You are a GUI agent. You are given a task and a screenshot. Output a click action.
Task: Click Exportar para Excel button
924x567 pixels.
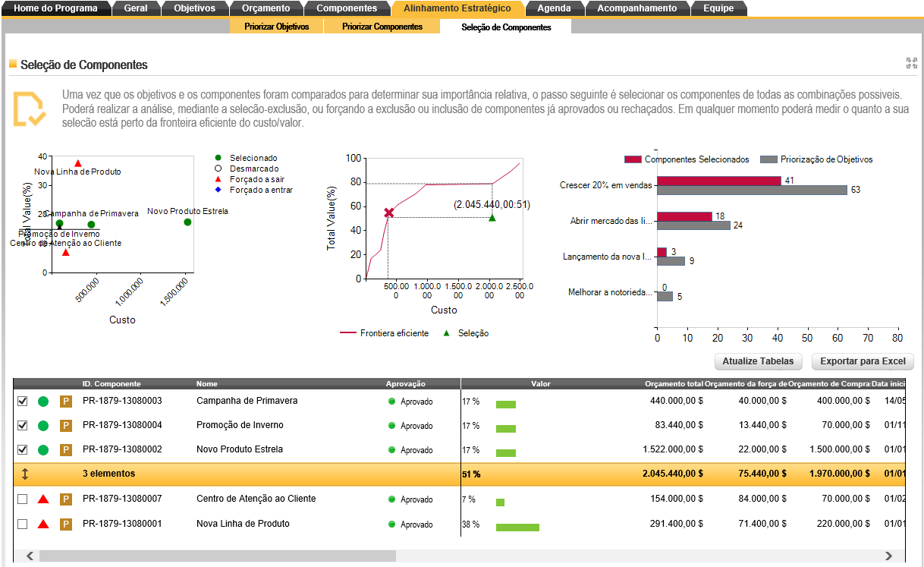(863, 361)
